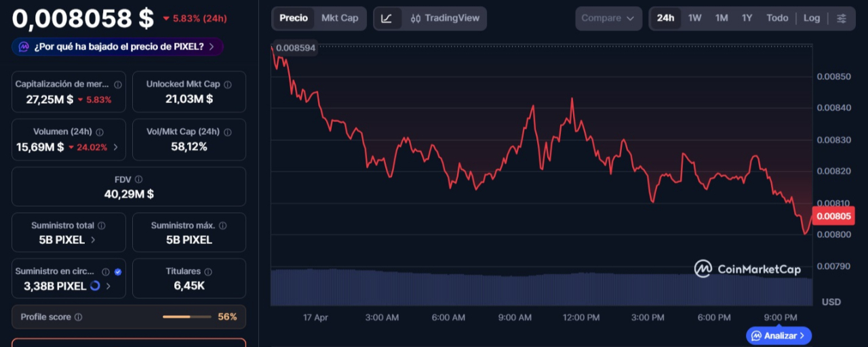868x347 pixels.
Task: Open ¿Por qué ha bajado el precio de PIXEL?
Action: click(x=118, y=47)
